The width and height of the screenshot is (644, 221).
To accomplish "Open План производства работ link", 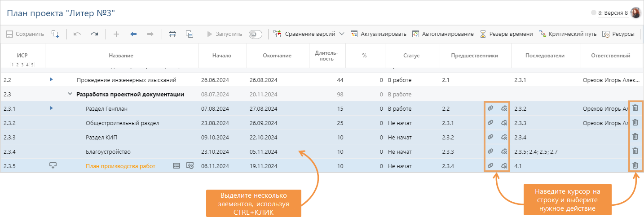I will tap(120, 166).
